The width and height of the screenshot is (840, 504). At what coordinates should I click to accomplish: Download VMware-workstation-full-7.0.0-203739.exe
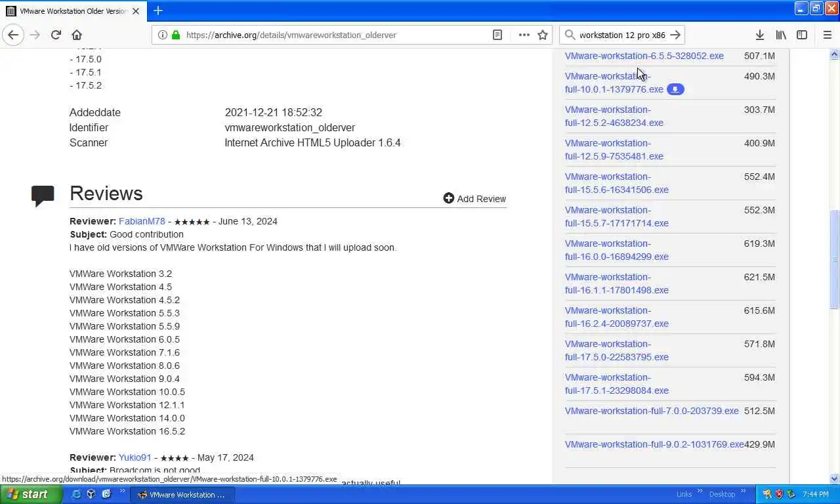[652, 411]
